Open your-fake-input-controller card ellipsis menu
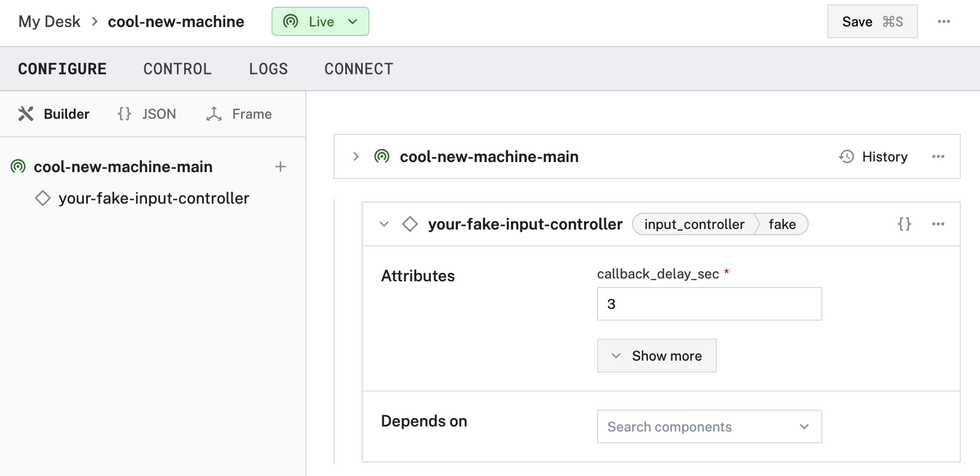The width and height of the screenshot is (980, 476). click(x=938, y=224)
